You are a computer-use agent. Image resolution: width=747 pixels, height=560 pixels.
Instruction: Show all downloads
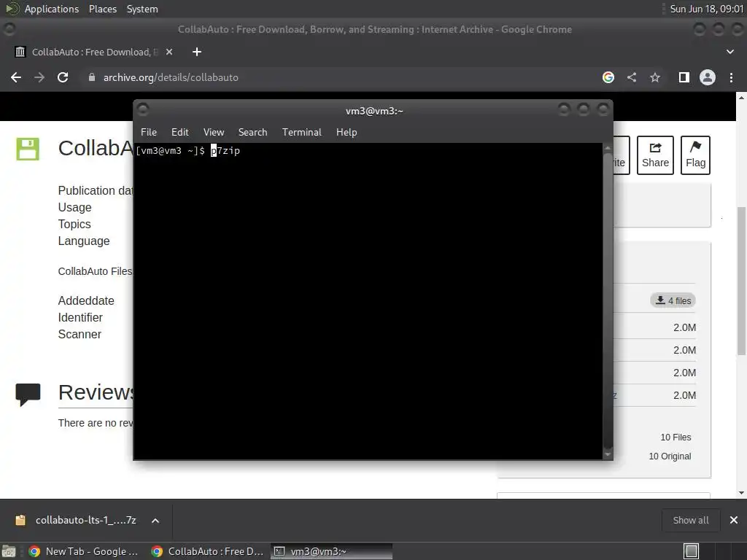pos(690,521)
